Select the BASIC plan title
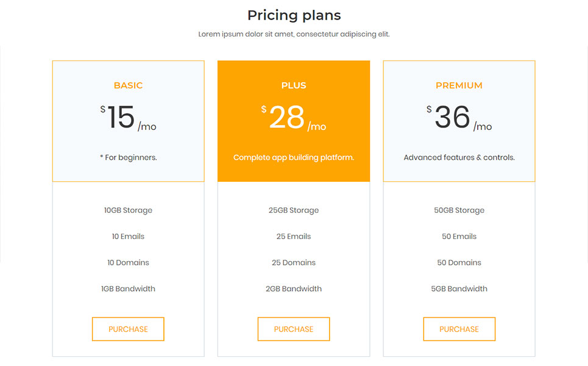Image resolution: width=588 pixels, height=366 pixels. tap(128, 85)
